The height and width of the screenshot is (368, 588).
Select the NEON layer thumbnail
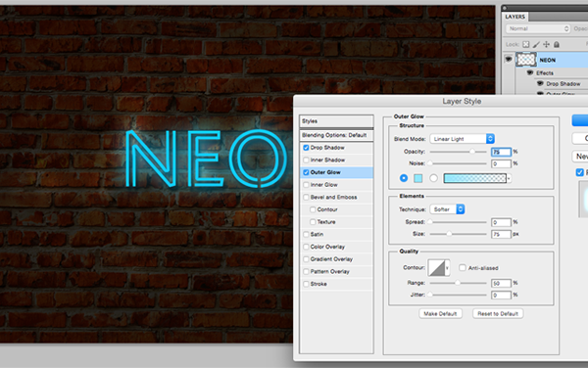pos(525,60)
